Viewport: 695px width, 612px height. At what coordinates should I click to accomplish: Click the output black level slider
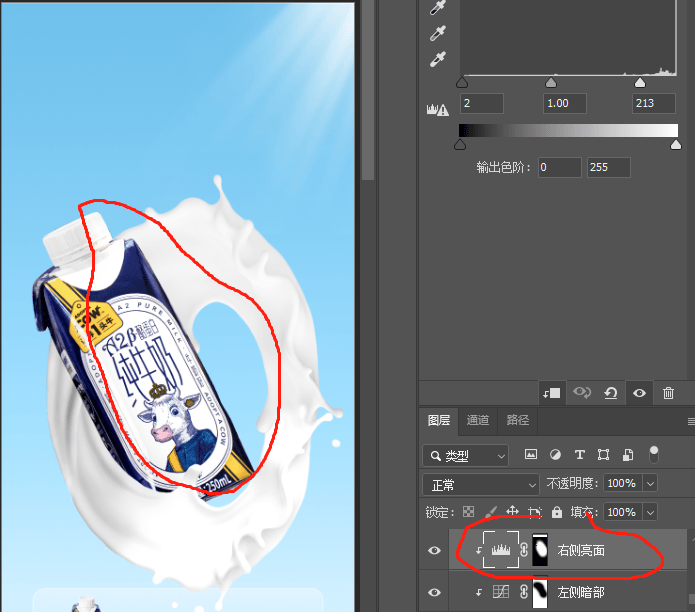coord(460,144)
